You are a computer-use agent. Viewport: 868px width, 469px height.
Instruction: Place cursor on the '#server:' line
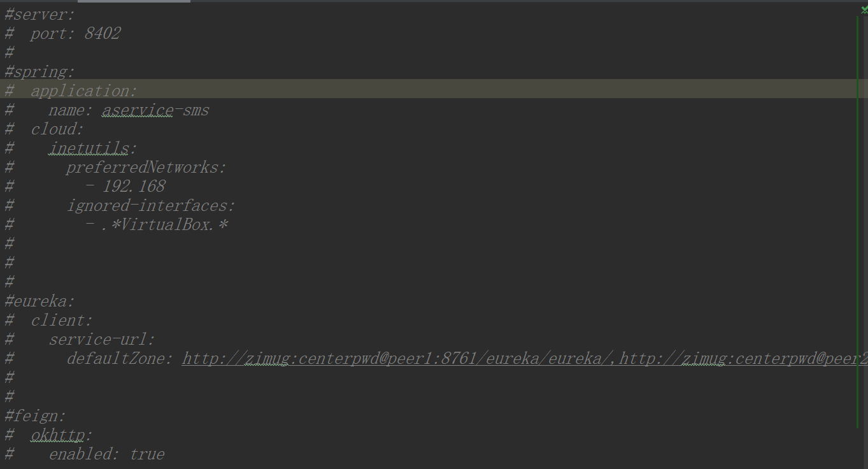tap(39, 15)
